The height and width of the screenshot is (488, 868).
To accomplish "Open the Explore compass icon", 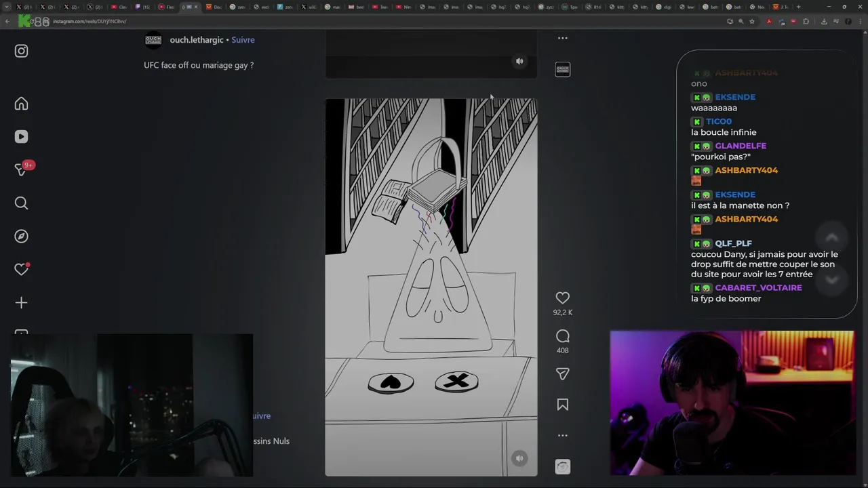I will [x=21, y=237].
